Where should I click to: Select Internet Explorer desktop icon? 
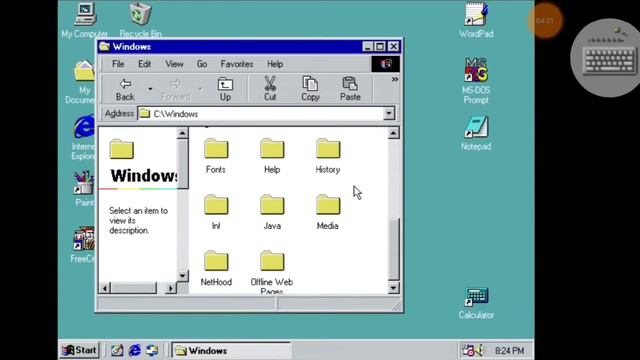83,137
